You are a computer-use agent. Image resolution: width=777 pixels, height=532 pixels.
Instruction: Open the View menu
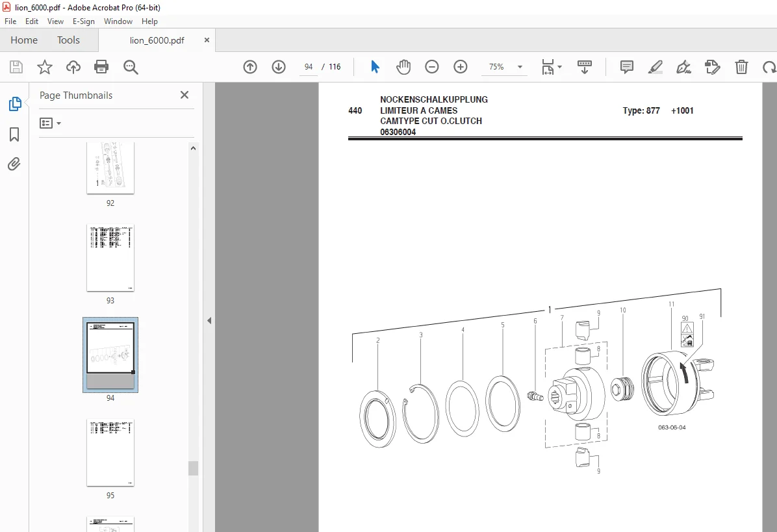tap(55, 21)
